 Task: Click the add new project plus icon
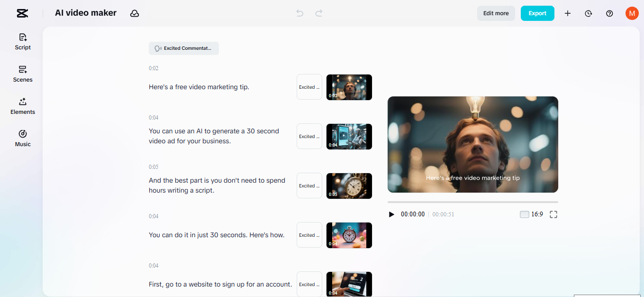(567, 13)
